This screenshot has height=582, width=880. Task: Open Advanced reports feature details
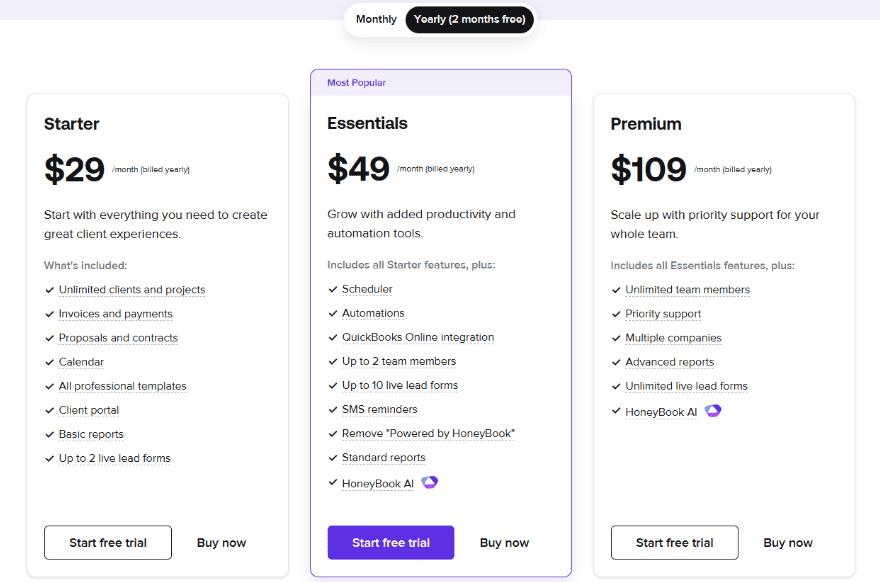tap(670, 362)
